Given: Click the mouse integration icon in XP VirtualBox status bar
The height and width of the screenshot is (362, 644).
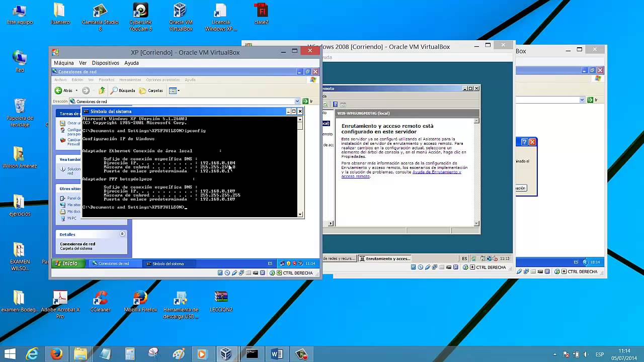Looking at the screenshot, I should 272,273.
